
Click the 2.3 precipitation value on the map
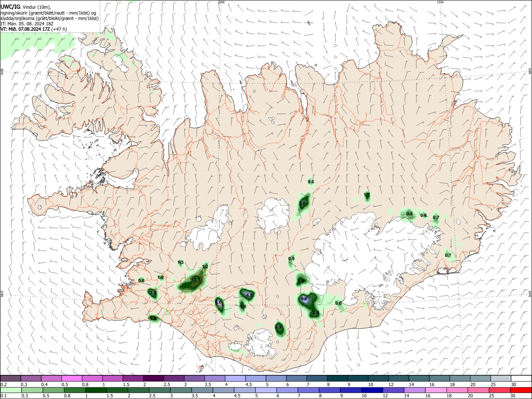197,280
